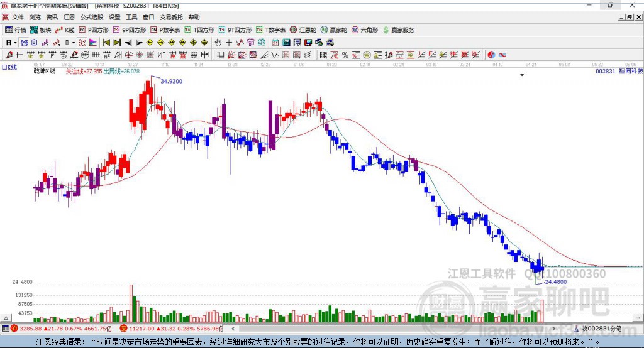This screenshot has width=644, height=348.
Task: Click the colored gradient triangle icon
Action: point(93,42)
